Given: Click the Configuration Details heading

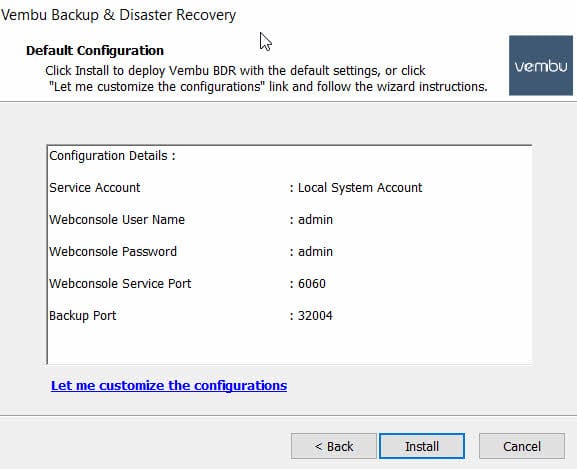Looking at the screenshot, I should 112,156.
